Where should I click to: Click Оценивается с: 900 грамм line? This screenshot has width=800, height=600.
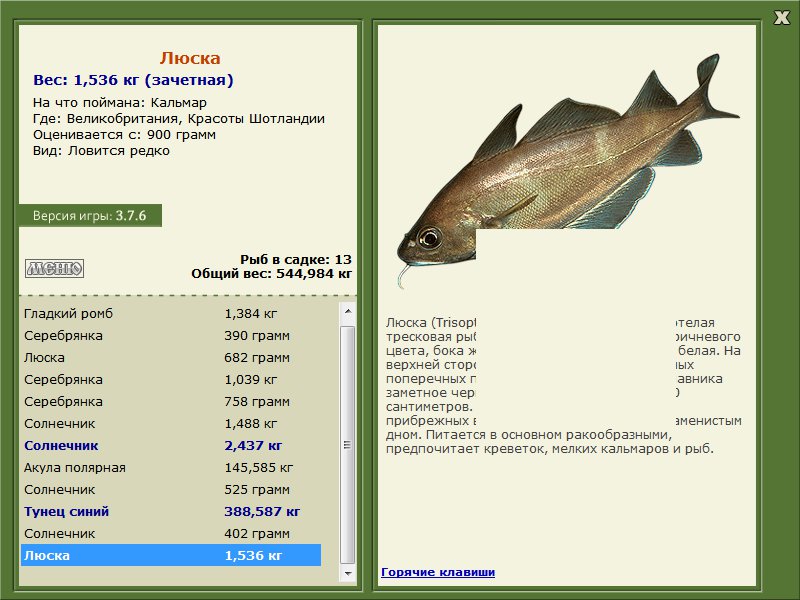(124, 135)
